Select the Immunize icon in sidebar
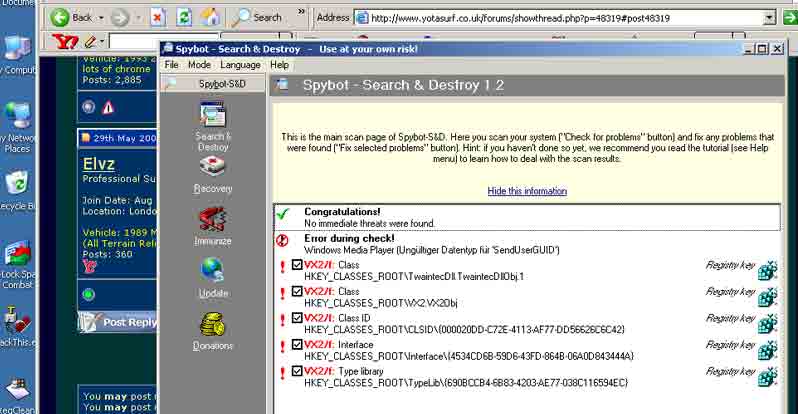 point(213,223)
